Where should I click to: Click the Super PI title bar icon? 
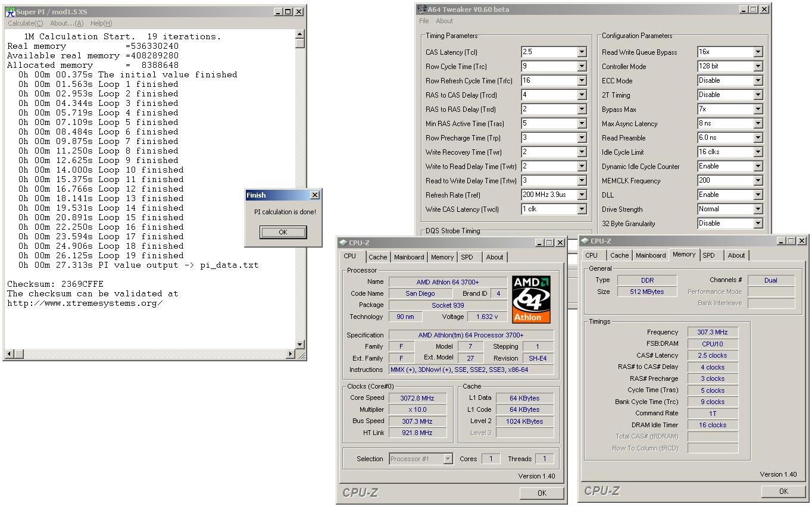(10, 11)
